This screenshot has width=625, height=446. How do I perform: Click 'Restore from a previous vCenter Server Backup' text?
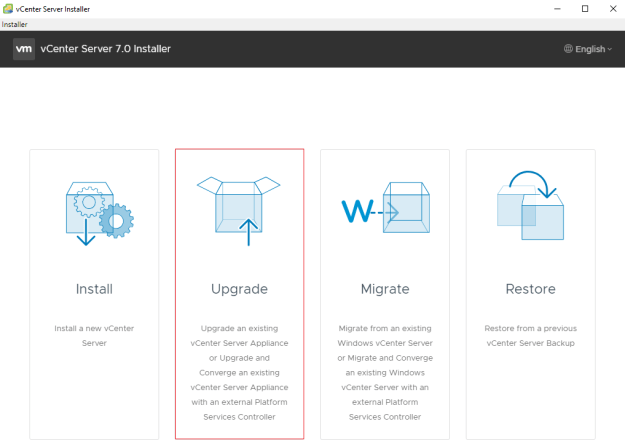[x=531, y=336]
